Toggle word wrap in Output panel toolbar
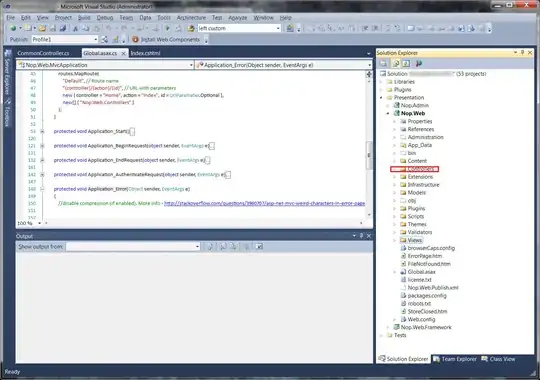The image size is (540, 380). point(259,246)
